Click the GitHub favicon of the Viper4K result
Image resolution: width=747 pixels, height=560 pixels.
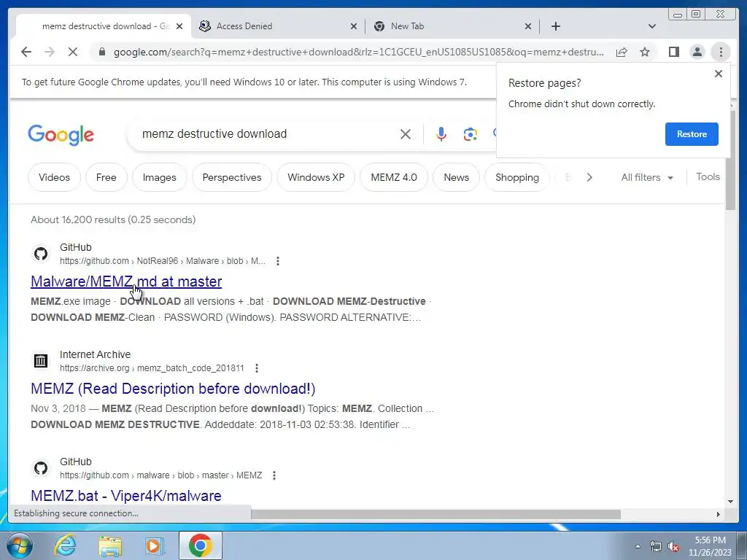point(41,468)
